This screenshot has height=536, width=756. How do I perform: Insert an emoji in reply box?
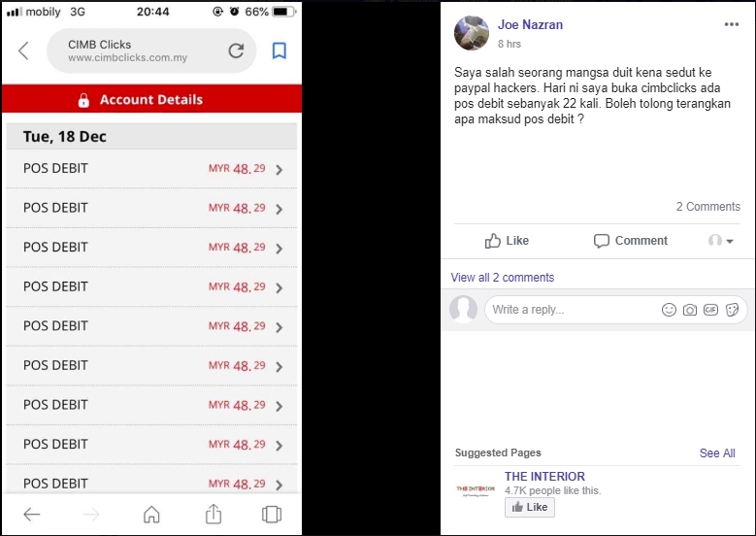[x=669, y=310]
